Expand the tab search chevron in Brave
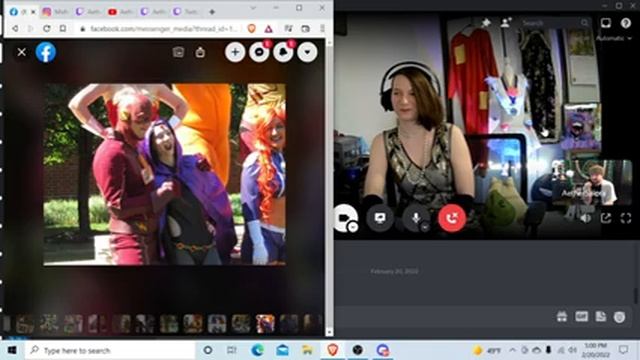640x360 pixels. coord(253,8)
